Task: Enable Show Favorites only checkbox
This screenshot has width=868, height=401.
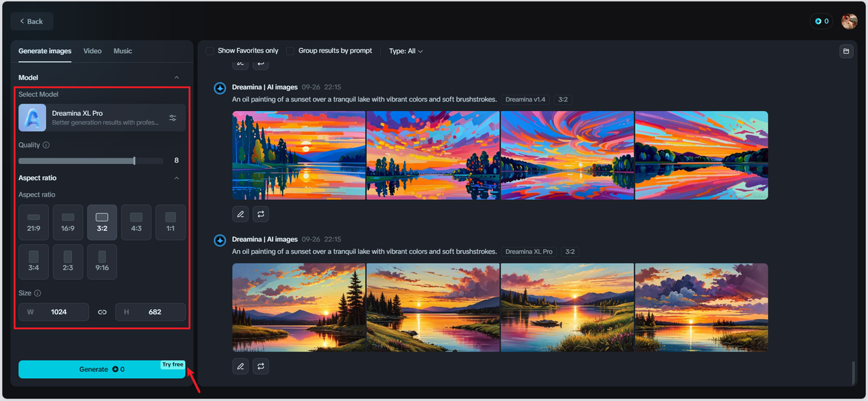Action: click(210, 51)
